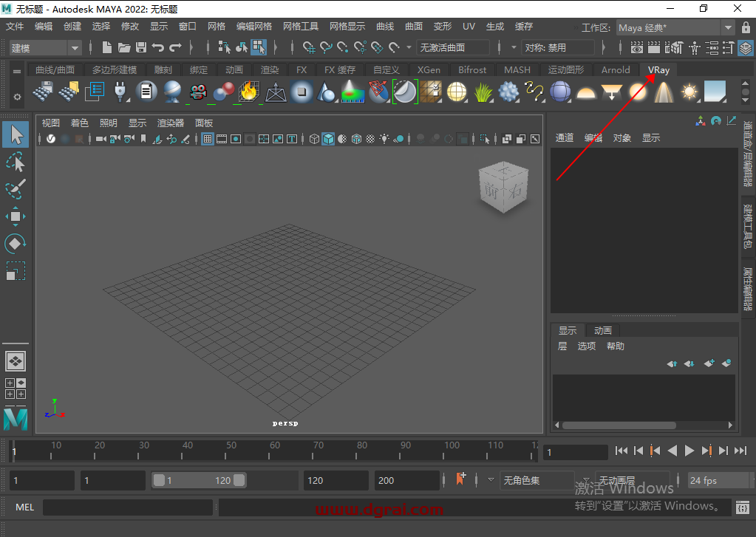This screenshot has height=537, width=756.
Task: Pick the Paint Selection tool
Action: point(16,189)
